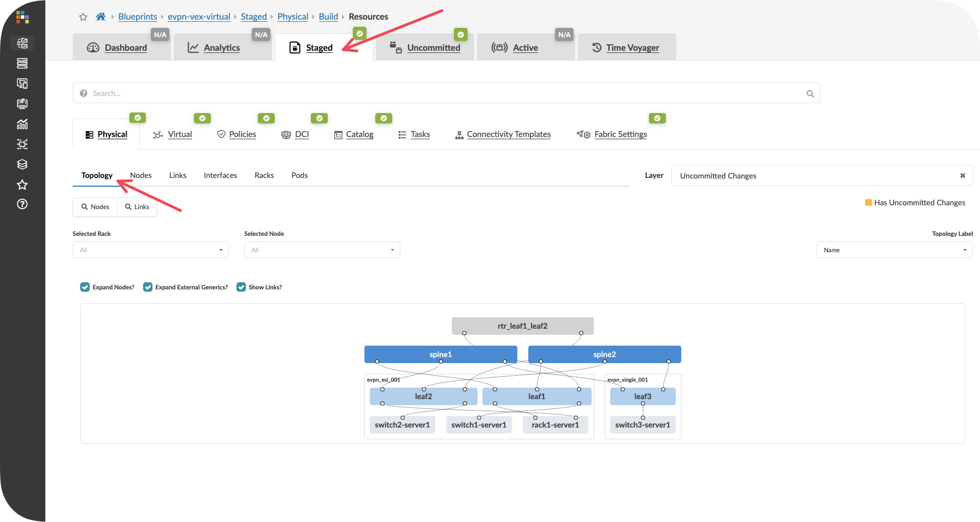This screenshot has width=980, height=522.
Task: Toggle Expand External Generics checkbox
Action: (148, 287)
